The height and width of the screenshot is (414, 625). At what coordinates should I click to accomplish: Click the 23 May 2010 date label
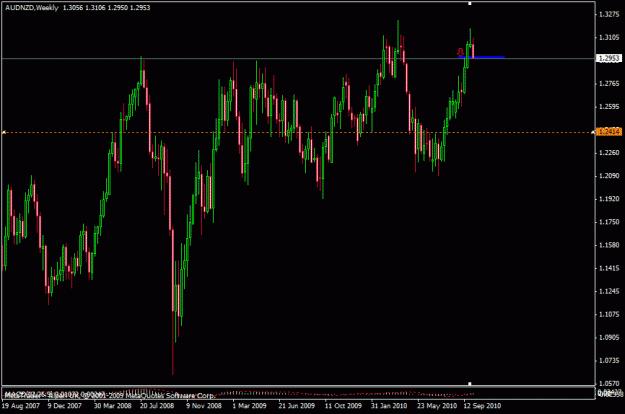pos(437,406)
